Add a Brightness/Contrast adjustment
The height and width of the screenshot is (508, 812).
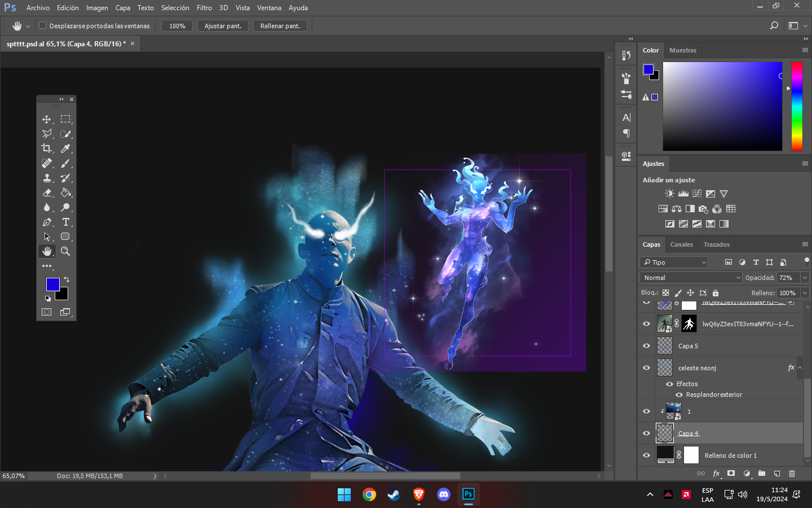[669, 194]
